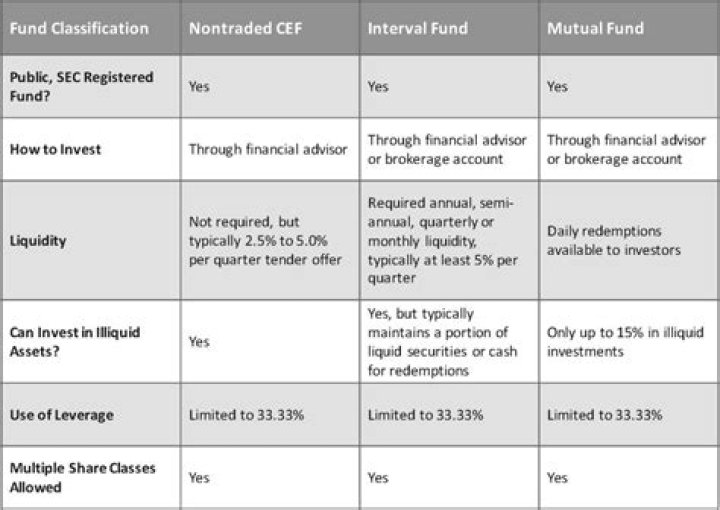Screen dimensions: 720x510
Task: Click Mutual Fund's Limited to 33.33% cell
Action: (605, 414)
